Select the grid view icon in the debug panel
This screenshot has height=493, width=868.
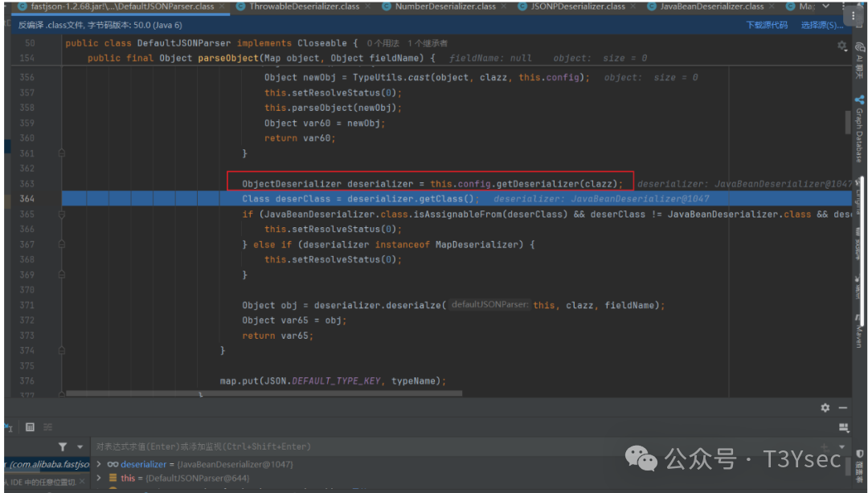30,426
